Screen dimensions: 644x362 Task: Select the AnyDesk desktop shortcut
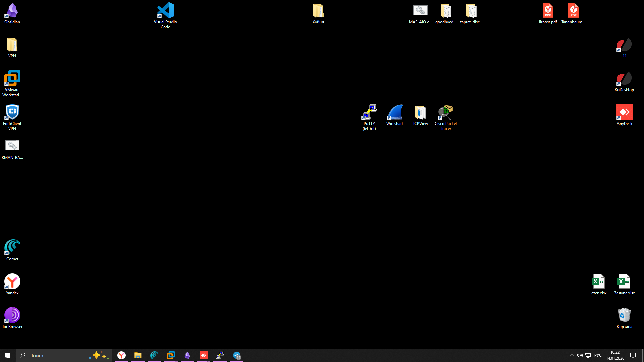[x=625, y=115]
